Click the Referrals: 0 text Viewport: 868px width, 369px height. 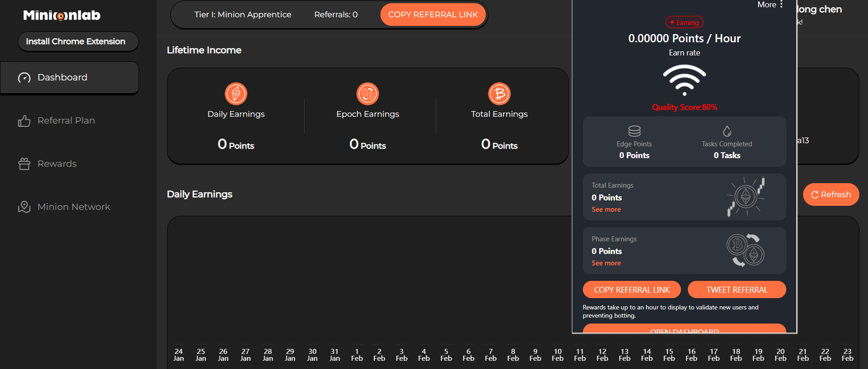[336, 15]
